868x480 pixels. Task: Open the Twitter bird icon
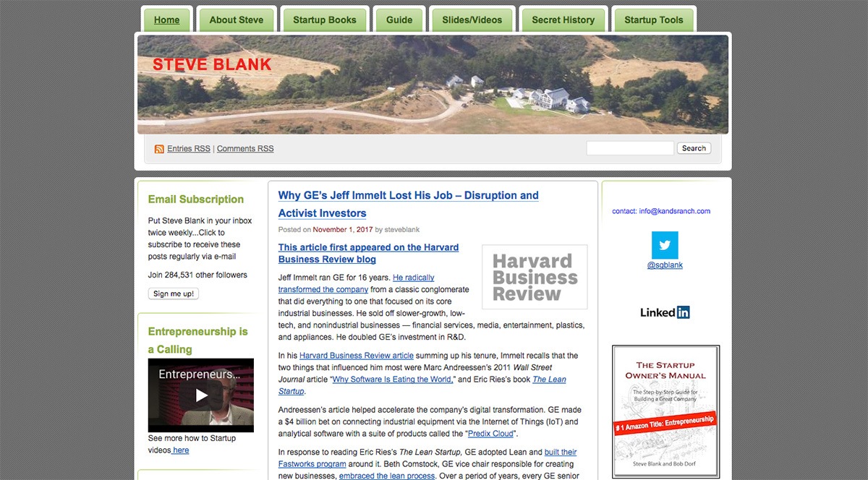pos(665,245)
